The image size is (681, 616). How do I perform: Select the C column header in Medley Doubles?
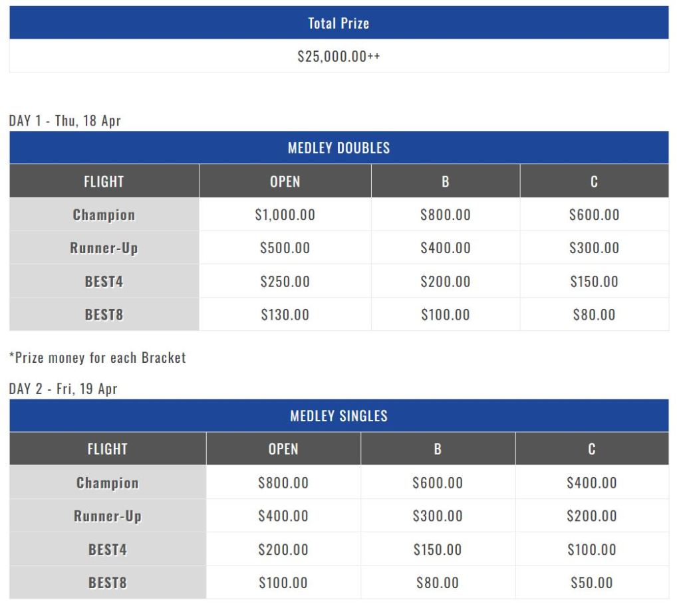tap(594, 181)
